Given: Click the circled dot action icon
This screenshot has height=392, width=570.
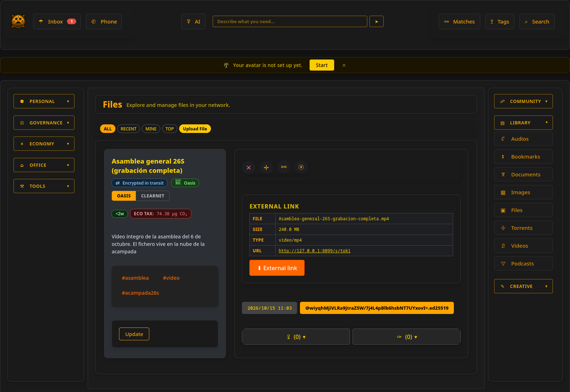Looking at the screenshot, I should (x=301, y=167).
